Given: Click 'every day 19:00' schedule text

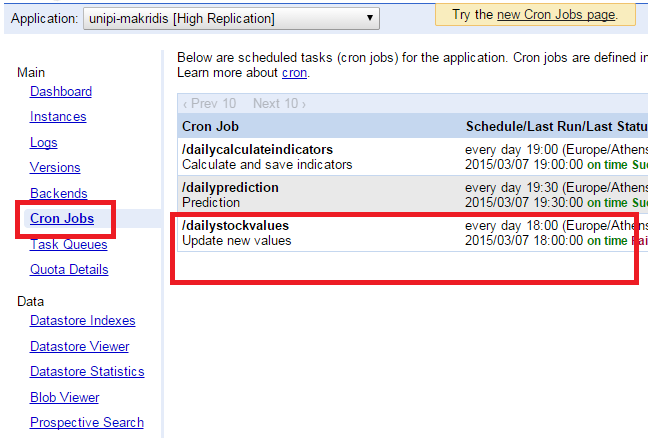Looking at the screenshot, I should click(512, 149).
